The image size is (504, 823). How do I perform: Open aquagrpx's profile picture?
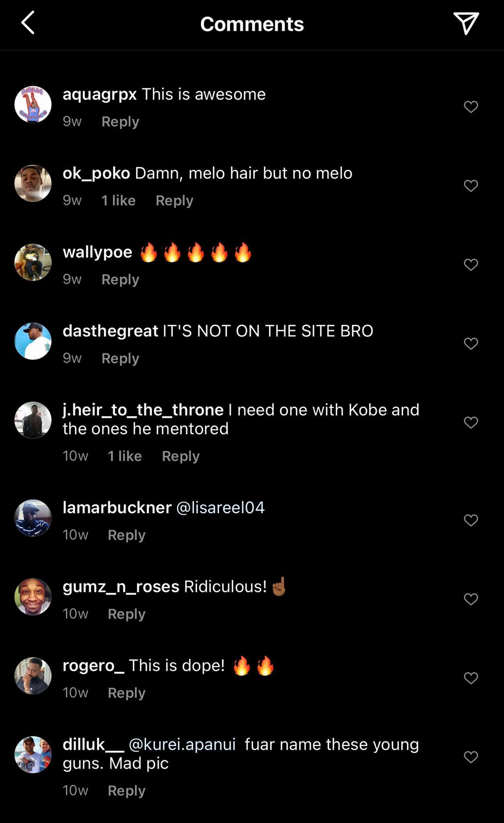point(33,104)
